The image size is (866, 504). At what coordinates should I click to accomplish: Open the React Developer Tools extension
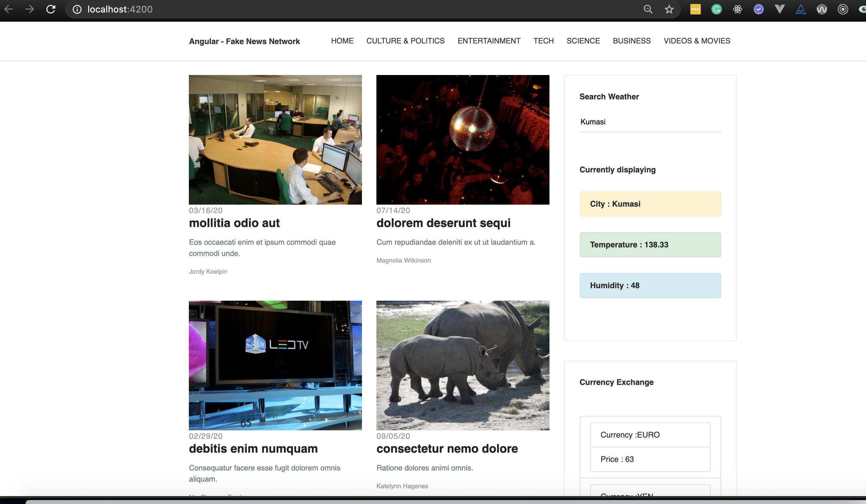point(737,9)
